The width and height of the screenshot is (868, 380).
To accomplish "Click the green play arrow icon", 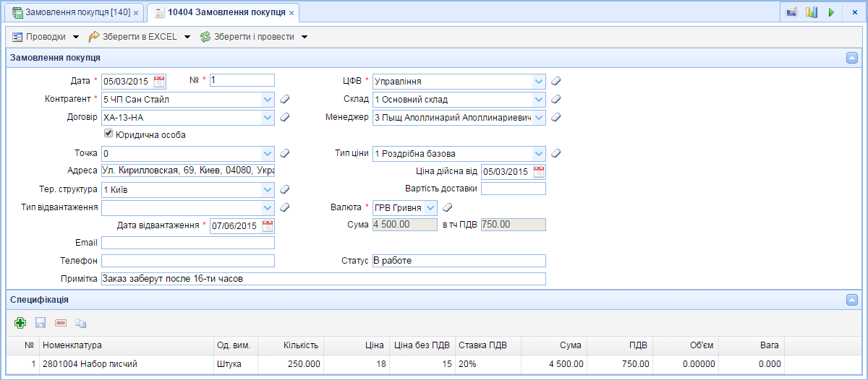I will click(x=832, y=12).
